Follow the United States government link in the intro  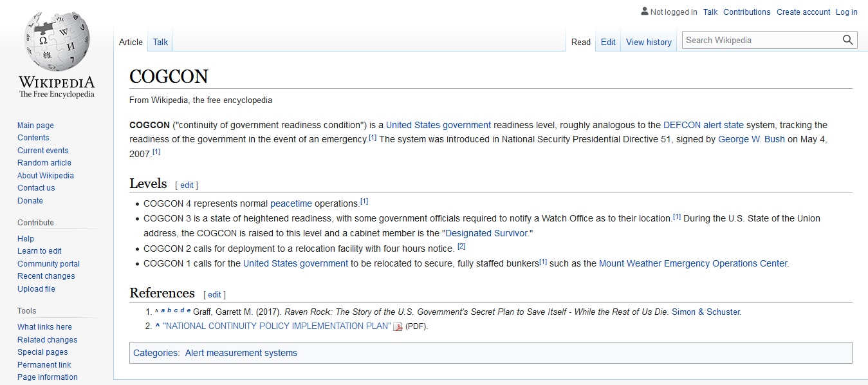(438, 125)
